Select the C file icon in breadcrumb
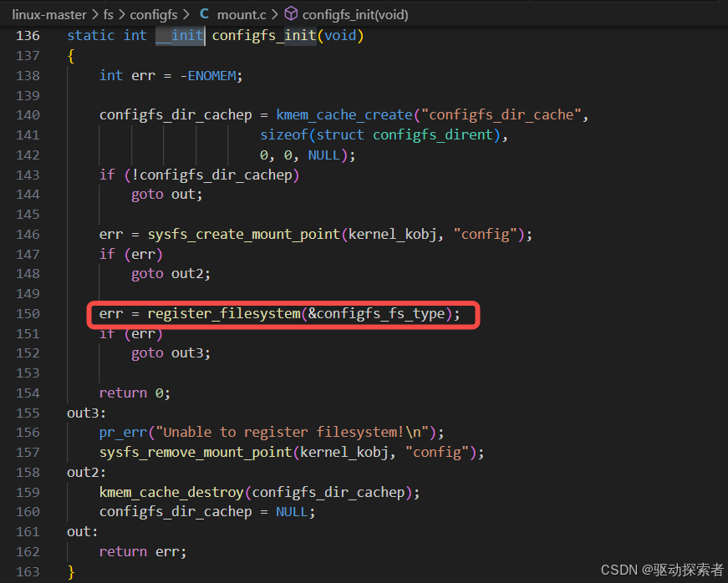Screen dimensions: 728x583 pos(204,14)
